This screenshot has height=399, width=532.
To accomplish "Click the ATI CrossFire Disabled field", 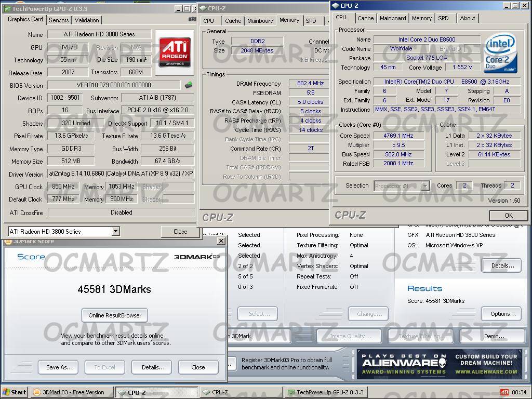I will pyautogui.click(x=121, y=212).
